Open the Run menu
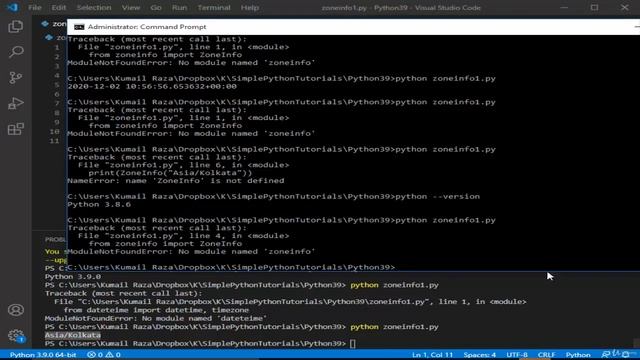Image resolution: width=640 pixels, height=360 pixels. 179,8
